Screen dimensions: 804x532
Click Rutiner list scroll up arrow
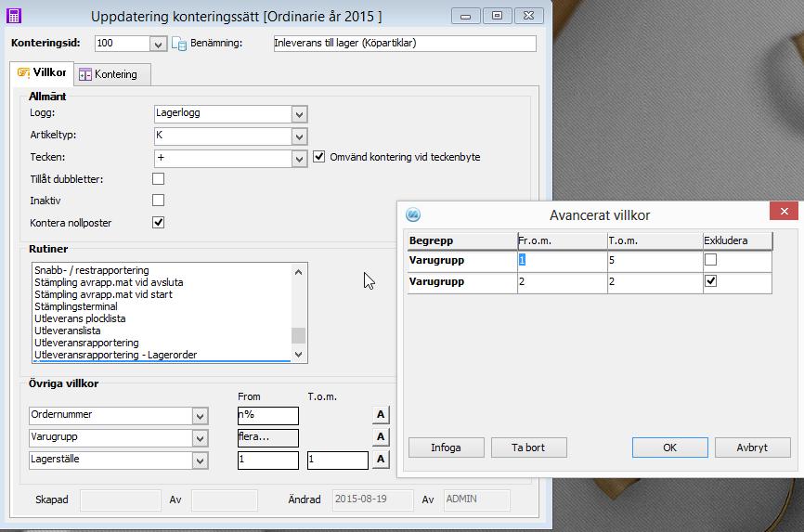click(x=298, y=272)
